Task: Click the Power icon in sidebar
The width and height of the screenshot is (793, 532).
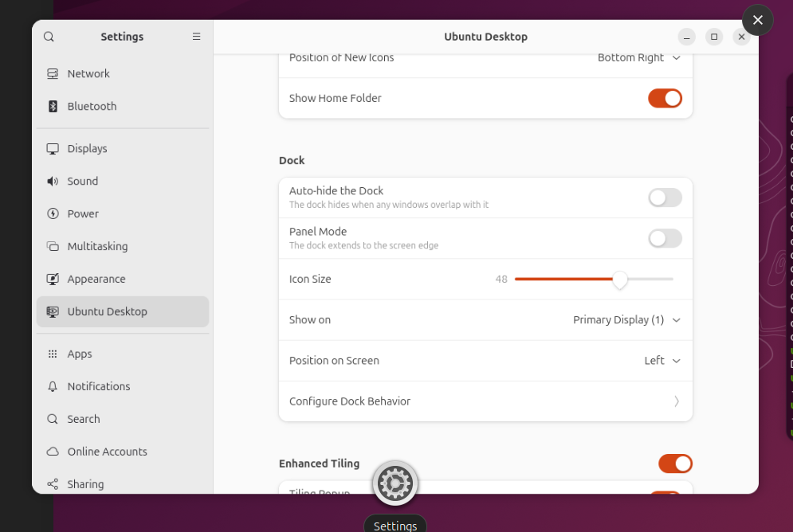Action: 53,213
